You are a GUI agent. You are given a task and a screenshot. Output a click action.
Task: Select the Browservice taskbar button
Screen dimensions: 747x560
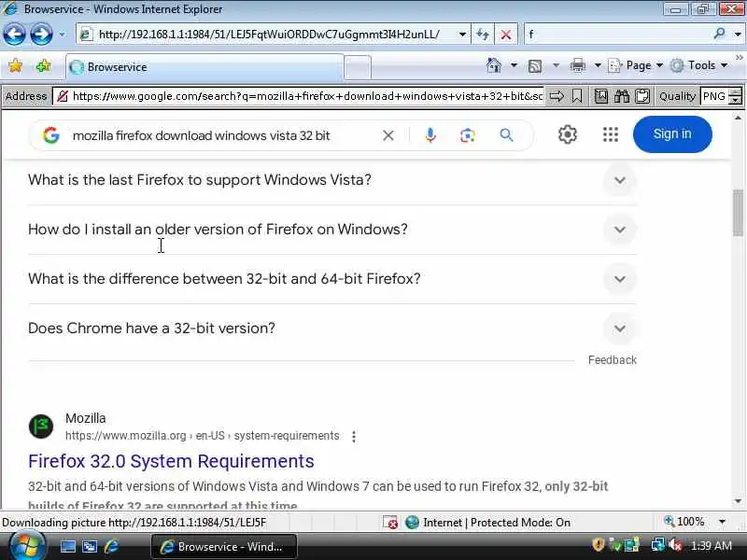tap(224, 546)
